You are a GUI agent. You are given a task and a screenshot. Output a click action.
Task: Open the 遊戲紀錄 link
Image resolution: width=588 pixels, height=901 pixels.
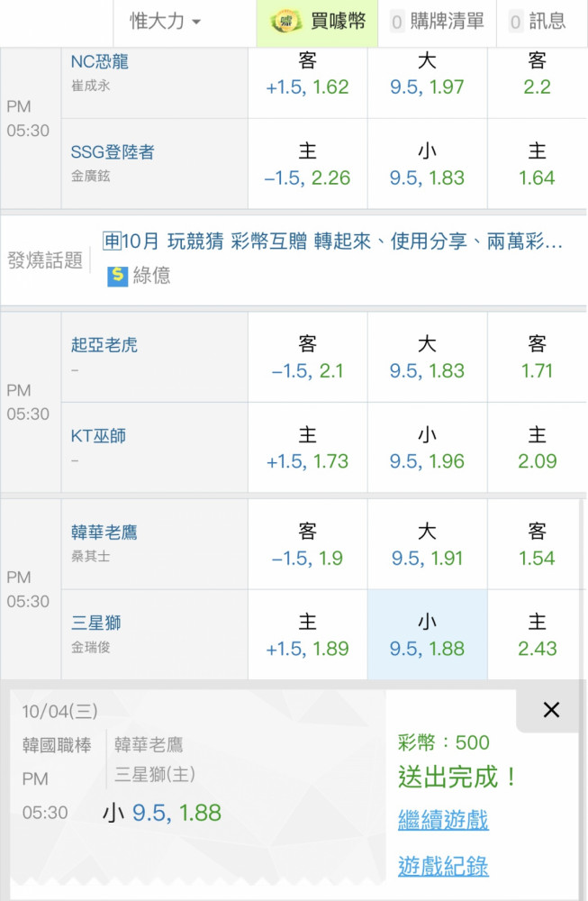coord(443,866)
